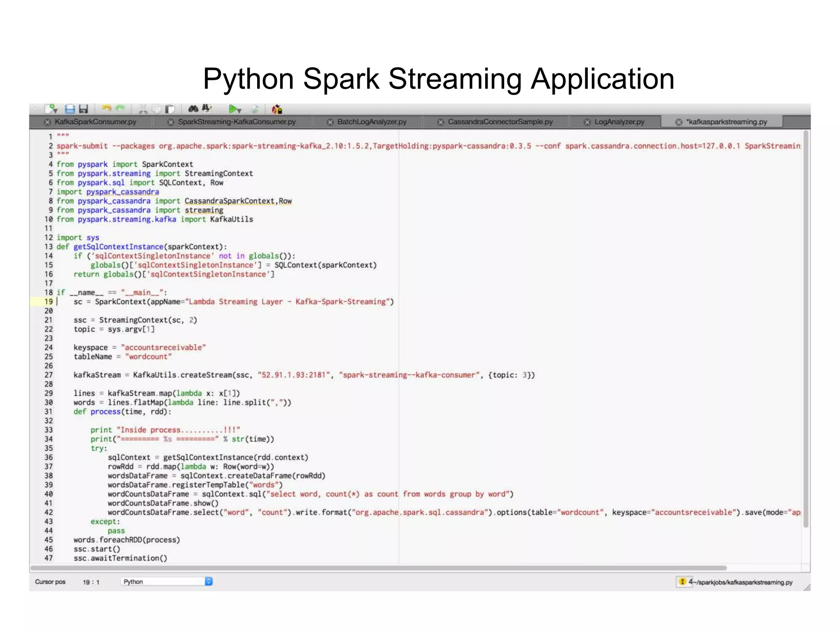
Task: Click 'from pyspark.streaming.kafka import KafkaUtils' line
Action: pyautogui.click(x=155, y=219)
